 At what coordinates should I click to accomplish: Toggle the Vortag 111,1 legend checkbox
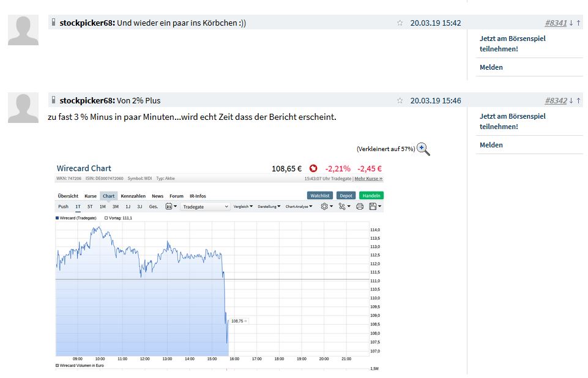pos(106,218)
